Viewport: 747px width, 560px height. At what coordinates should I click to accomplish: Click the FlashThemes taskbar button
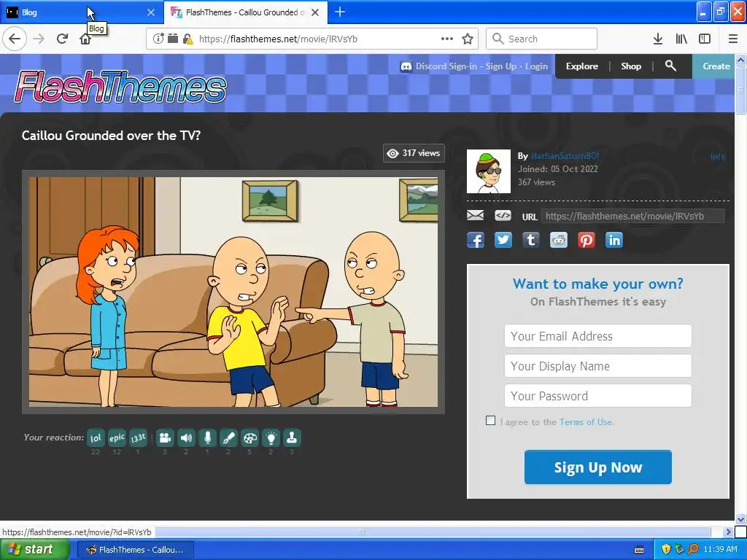coord(135,550)
